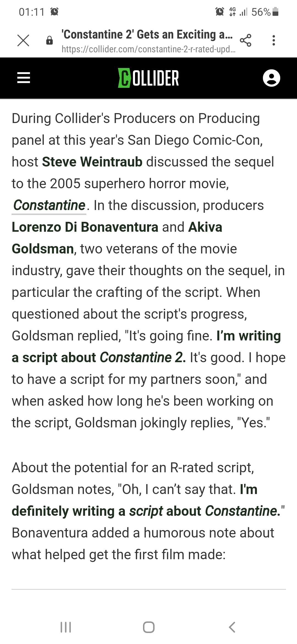
Task: Share this Collider article
Action: point(246,40)
